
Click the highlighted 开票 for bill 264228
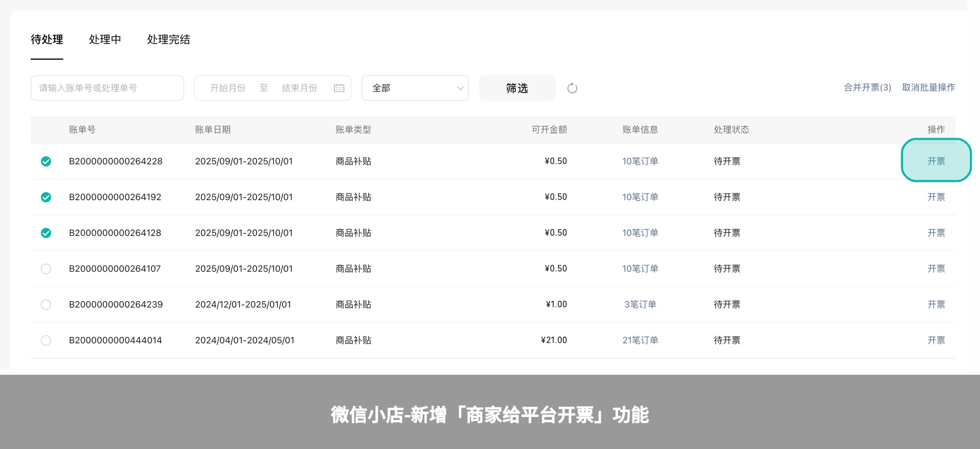[x=936, y=162]
